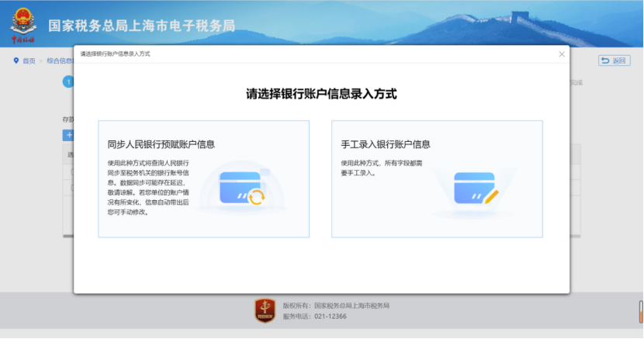Click the 返回 back button
This screenshot has height=339, width=644.
(614, 61)
